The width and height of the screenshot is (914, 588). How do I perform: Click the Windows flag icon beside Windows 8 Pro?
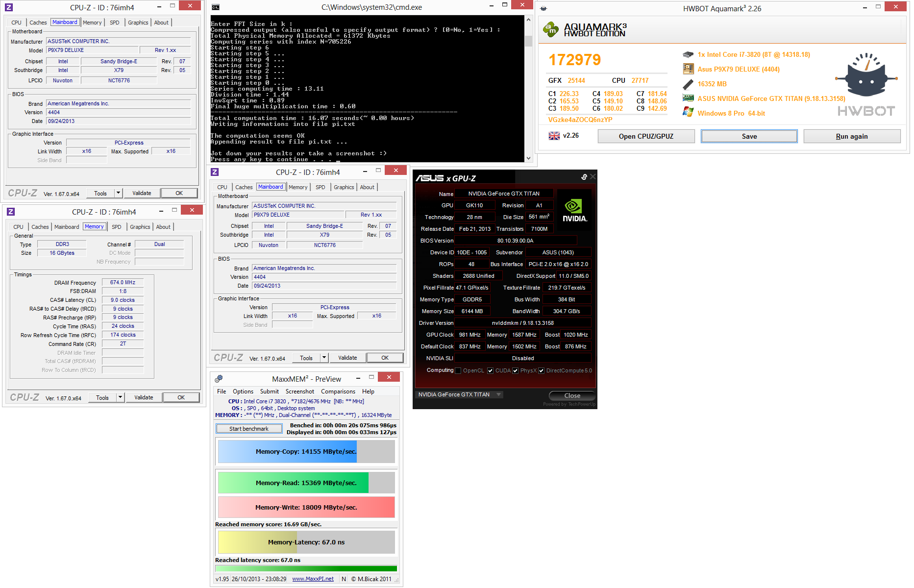[688, 113]
